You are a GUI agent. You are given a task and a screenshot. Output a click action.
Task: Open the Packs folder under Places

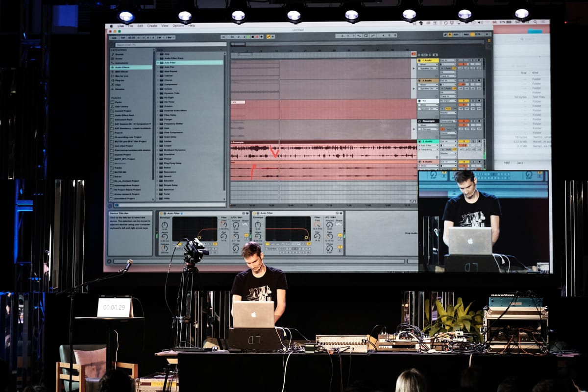(x=118, y=102)
